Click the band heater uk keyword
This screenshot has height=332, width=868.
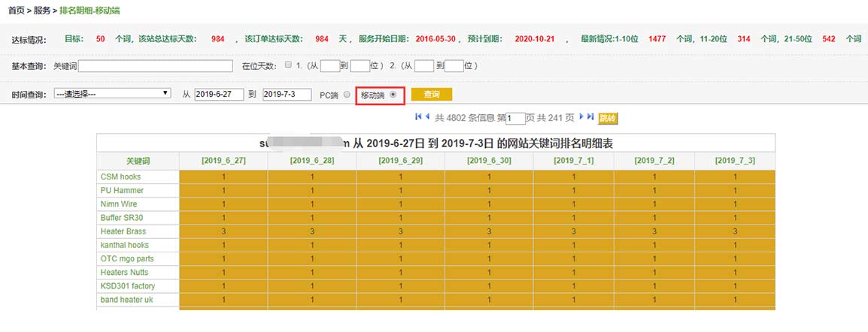(127, 300)
